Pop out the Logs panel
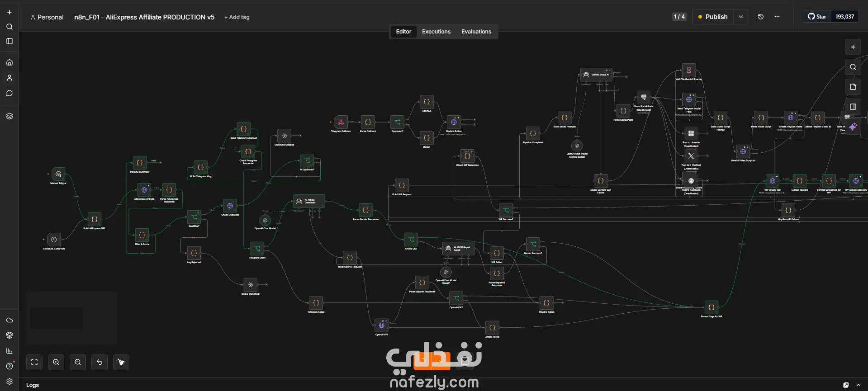The width and height of the screenshot is (868, 391). [846, 385]
